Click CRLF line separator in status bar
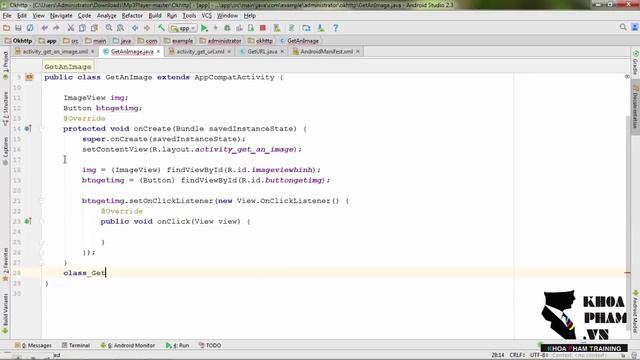This screenshot has width=640, height=360. pyautogui.click(x=517, y=355)
